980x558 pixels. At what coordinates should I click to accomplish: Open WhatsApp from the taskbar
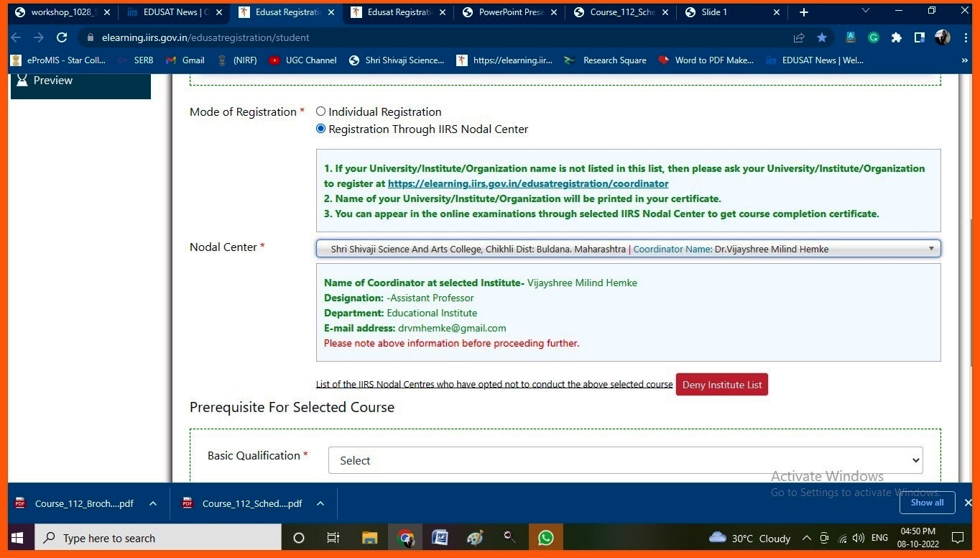(545, 538)
